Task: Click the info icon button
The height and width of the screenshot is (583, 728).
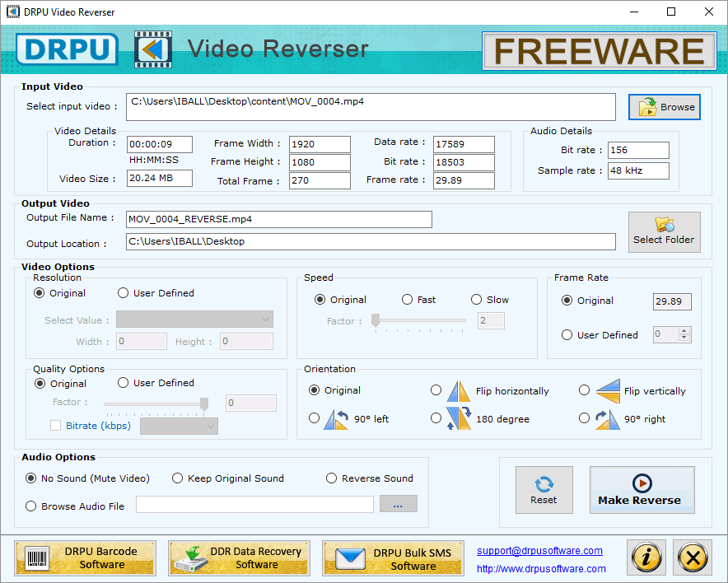Action: (646, 557)
